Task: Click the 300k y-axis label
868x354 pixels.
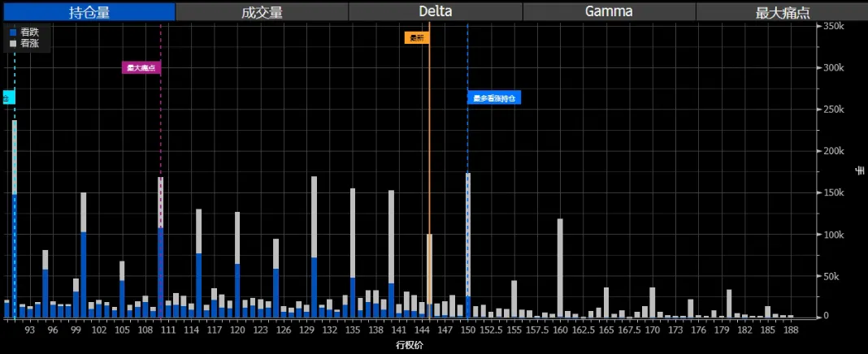Action: point(834,67)
